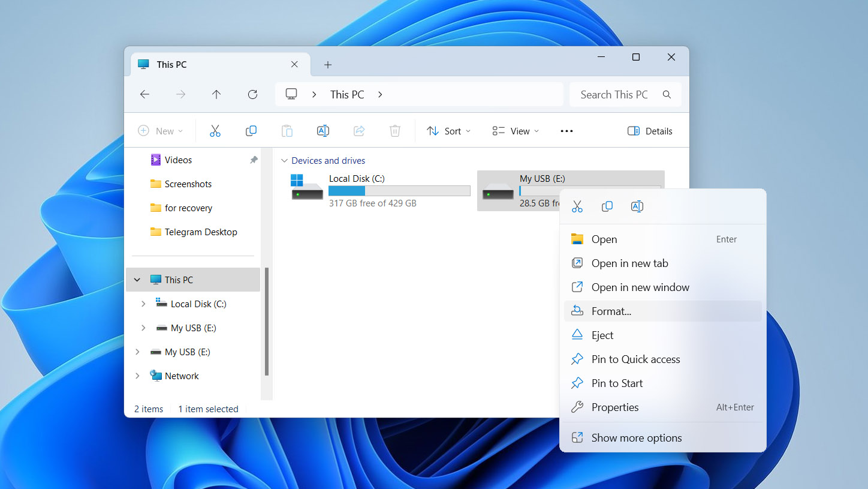Select Format... from the context menu
This screenshot has height=489, width=868.
click(x=663, y=311)
